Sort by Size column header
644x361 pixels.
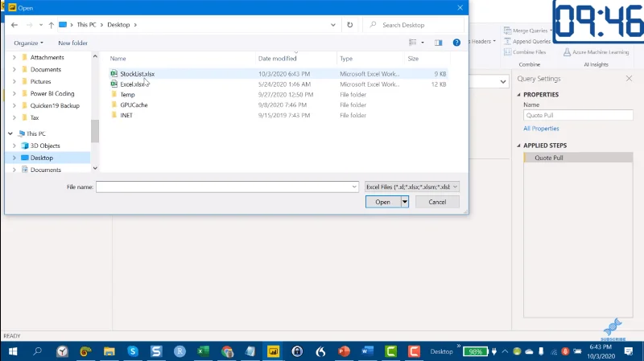click(x=413, y=59)
